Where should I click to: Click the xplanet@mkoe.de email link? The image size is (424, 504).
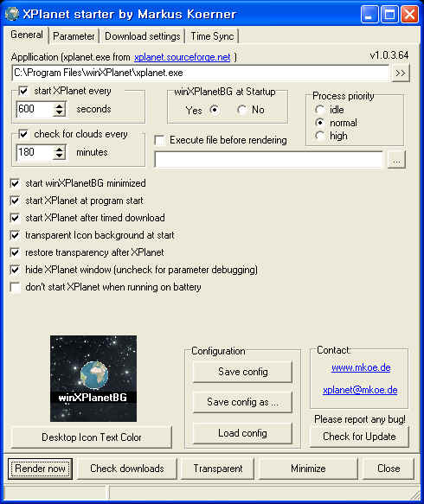360,390
